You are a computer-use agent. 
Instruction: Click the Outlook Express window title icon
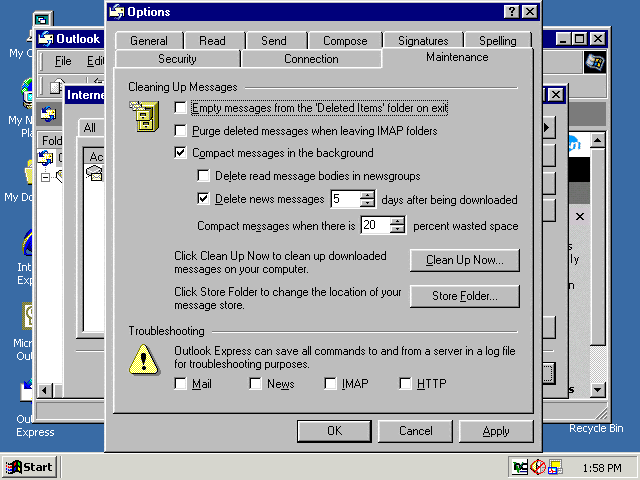46,39
